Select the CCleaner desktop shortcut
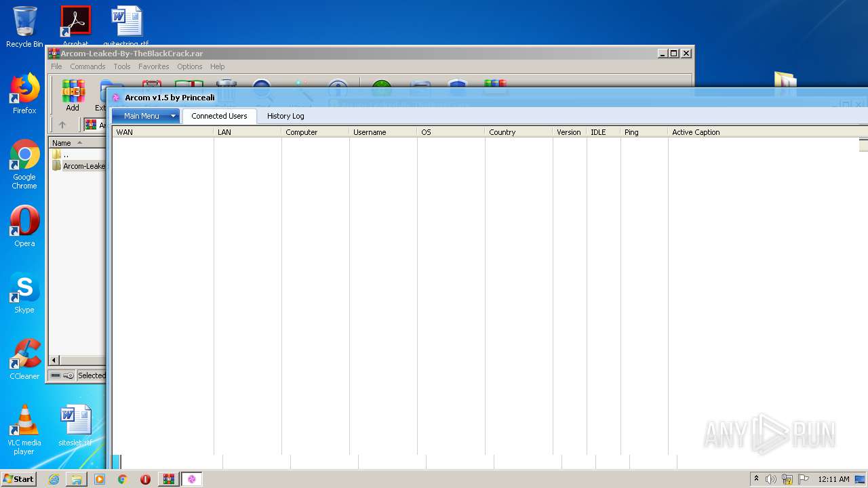Viewport: 868px width, 488px height. pyautogui.click(x=24, y=359)
